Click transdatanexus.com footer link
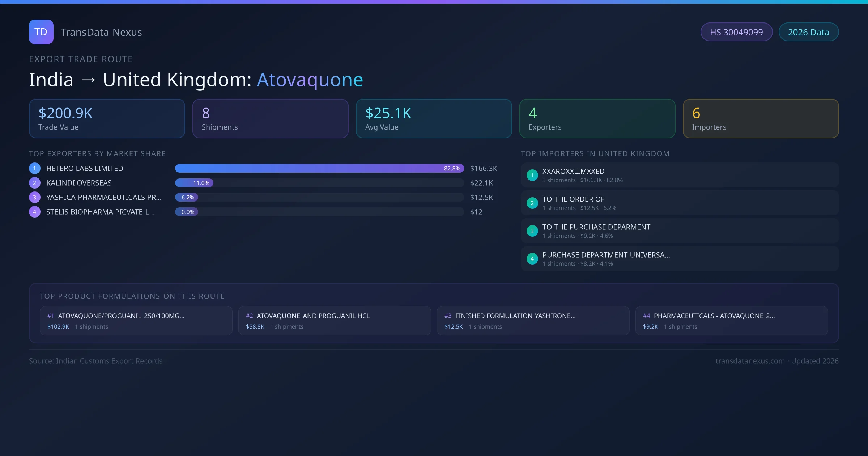This screenshot has width=868, height=456. click(x=750, y=361)
